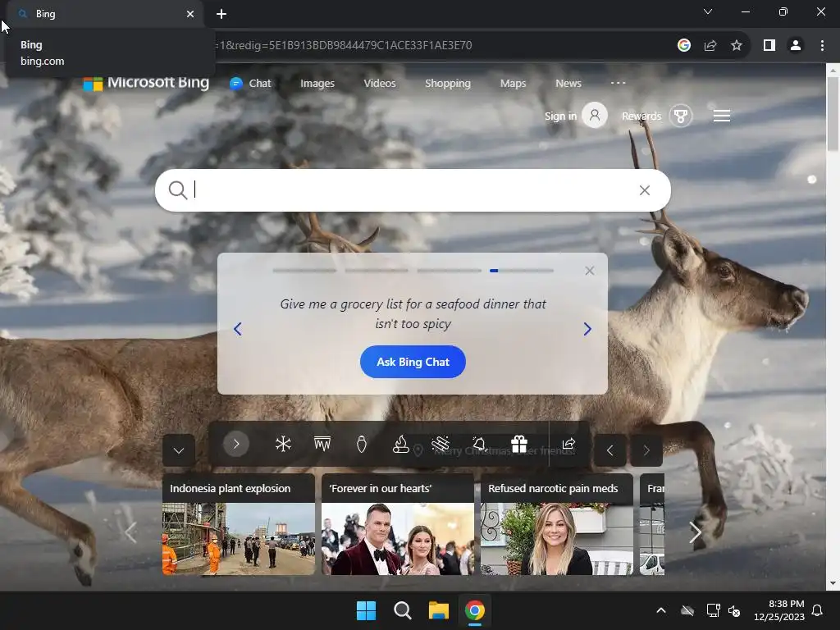
Task: Click the page vertical scrollbar thumb
Action: click(x=833, y=113)
